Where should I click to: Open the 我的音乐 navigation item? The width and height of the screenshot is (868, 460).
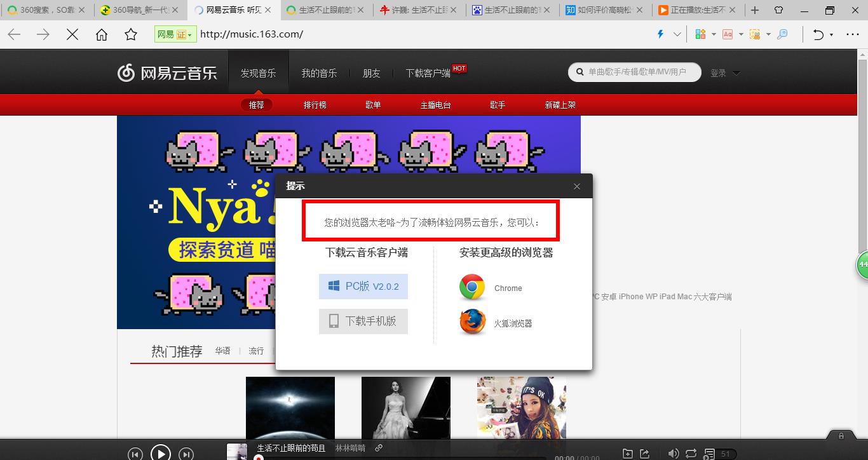[x=319, y=73]
